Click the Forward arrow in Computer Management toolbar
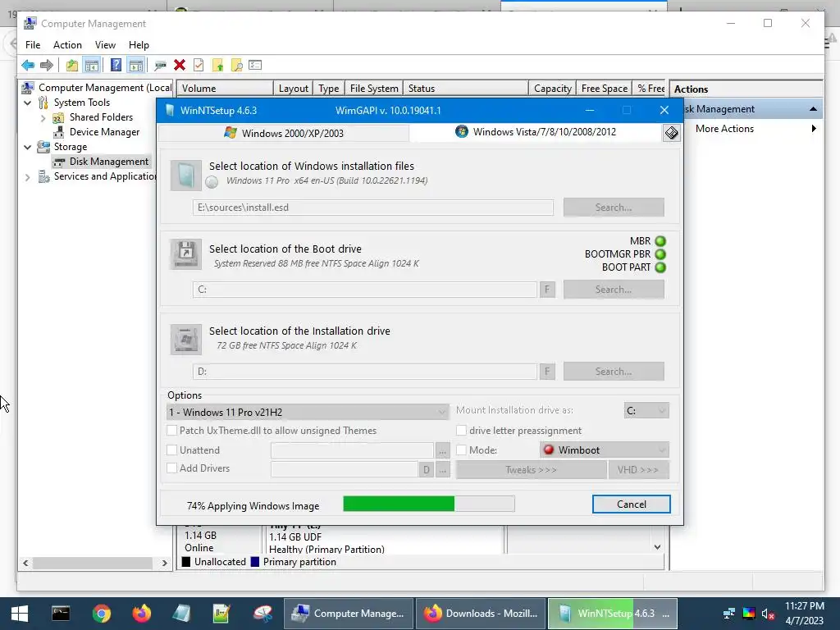This screenshot has height=630, width=840. 47,66
